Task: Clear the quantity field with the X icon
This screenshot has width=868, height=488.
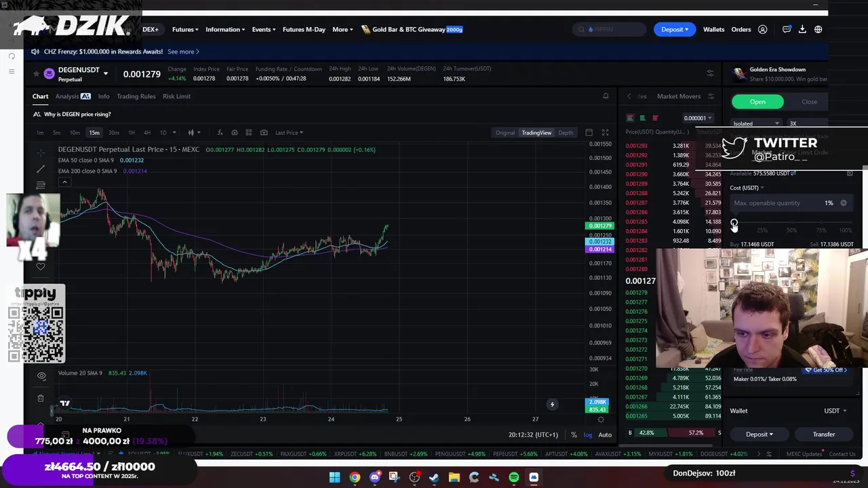Action: point(844,203)
